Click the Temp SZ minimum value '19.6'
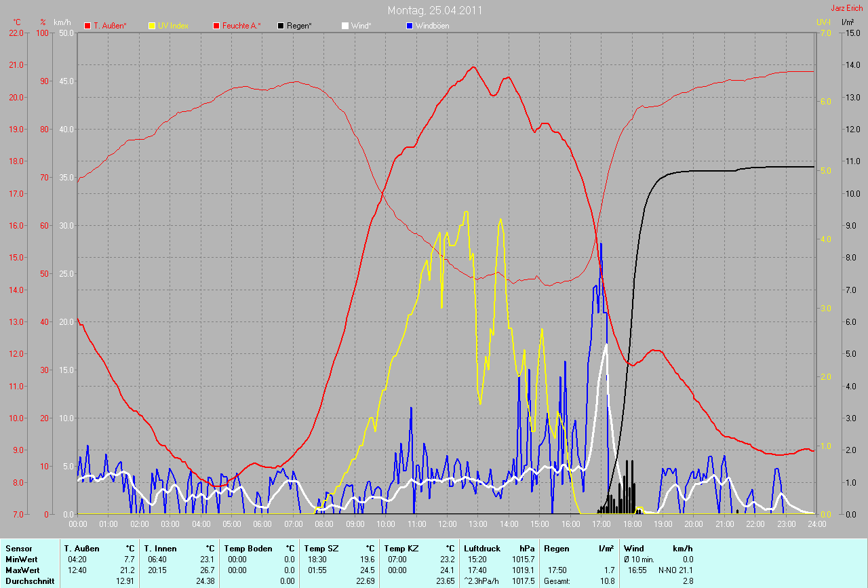The height and width of the screenshot is (588, 868). click(368, 560)
